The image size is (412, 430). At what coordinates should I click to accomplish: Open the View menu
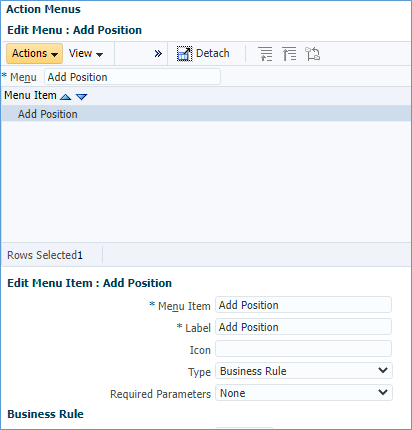pyautogui.click(x=86, y=53)
